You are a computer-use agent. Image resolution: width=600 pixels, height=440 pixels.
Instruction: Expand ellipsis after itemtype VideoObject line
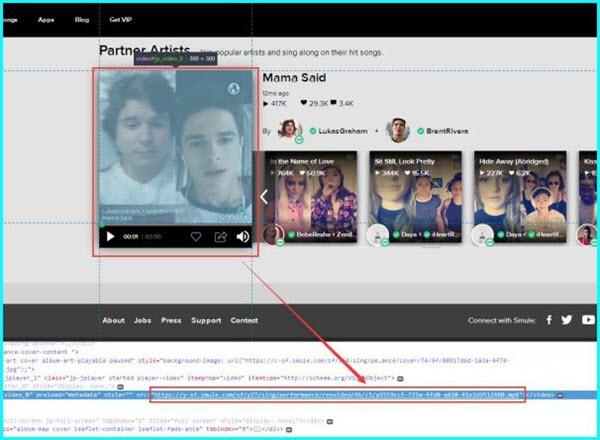pyautogui.click(x=400, y=378)
